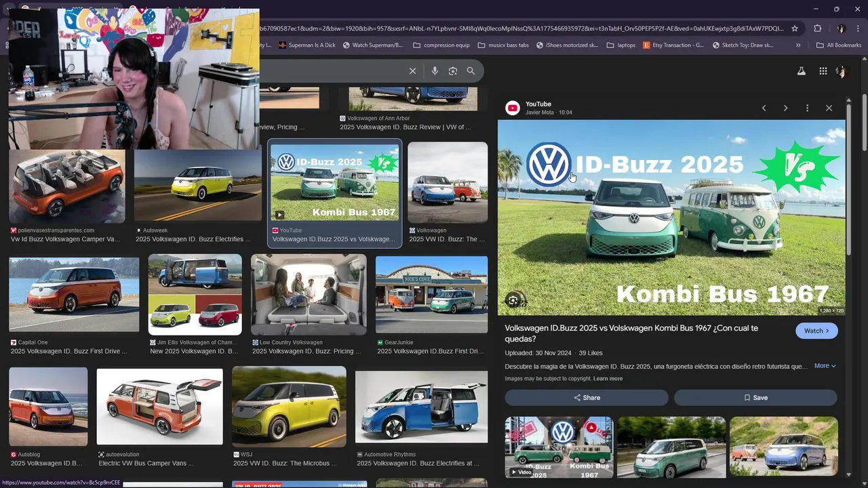Open the Automotive Rhythms blue bus image
Viewport: 868px width, 488px height.
point(421,407)
